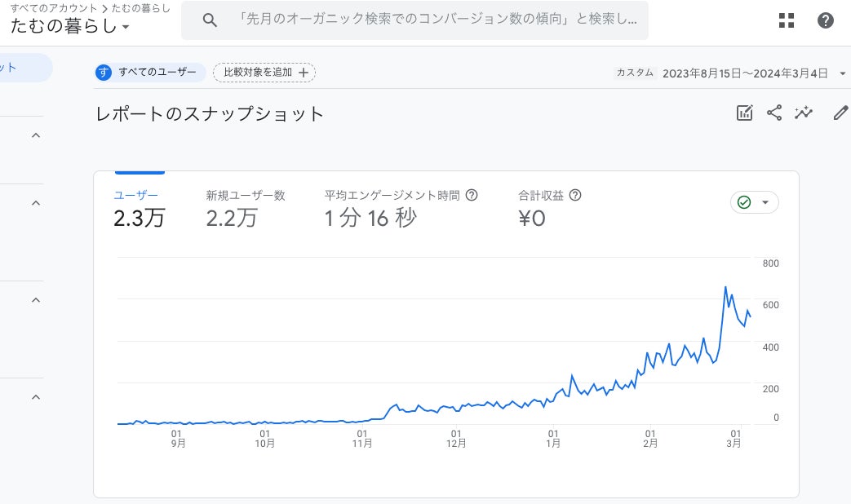Share this report via share icon
Screen dimensions: 851x504
click(774, 113)
